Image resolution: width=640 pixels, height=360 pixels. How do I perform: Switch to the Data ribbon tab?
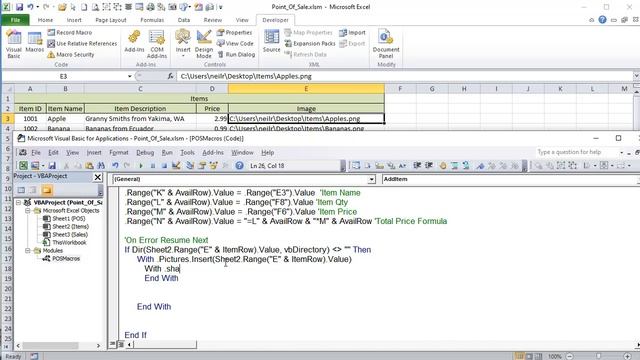tap(184, 20)
